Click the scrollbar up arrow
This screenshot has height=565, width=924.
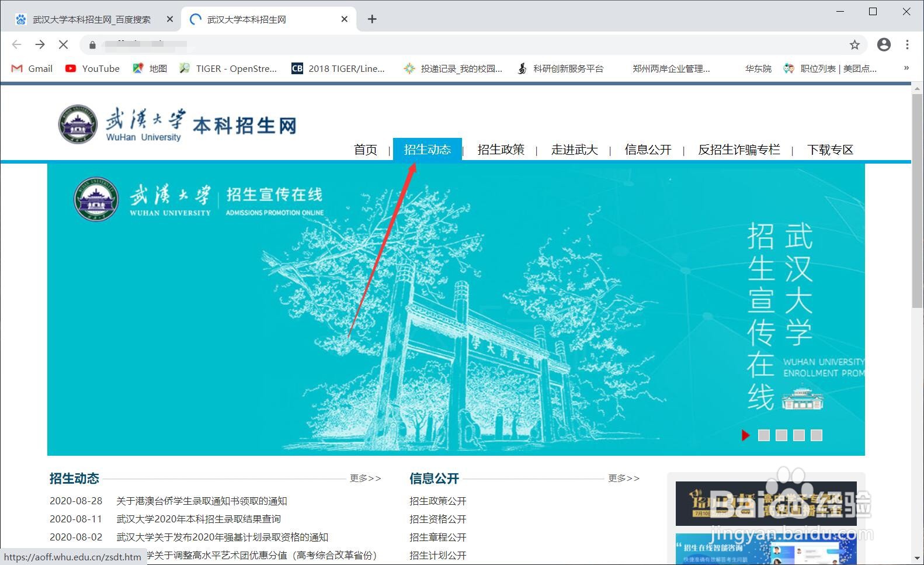coord(918,88)
